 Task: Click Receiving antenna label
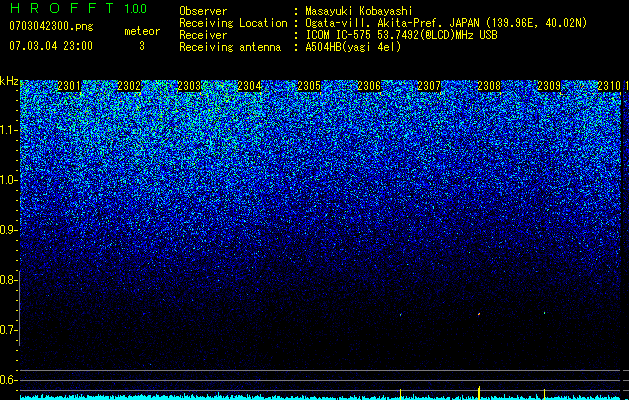[230, 47]
